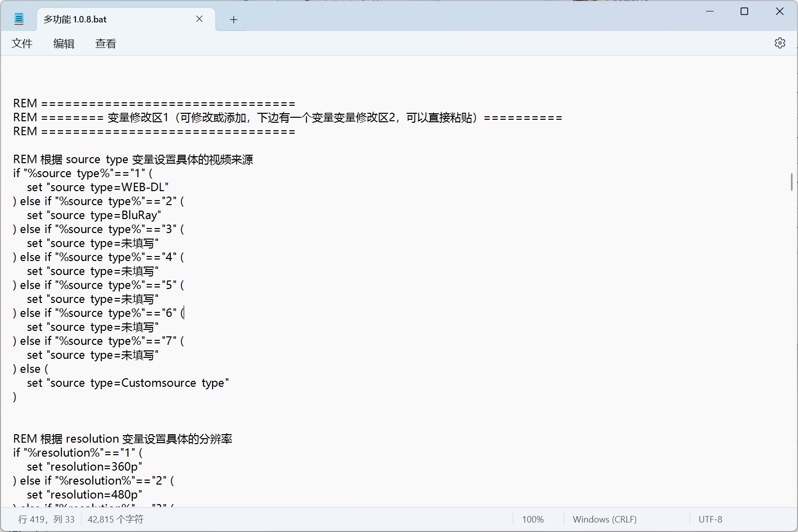Place cursor on the BluRay set line

94,216
